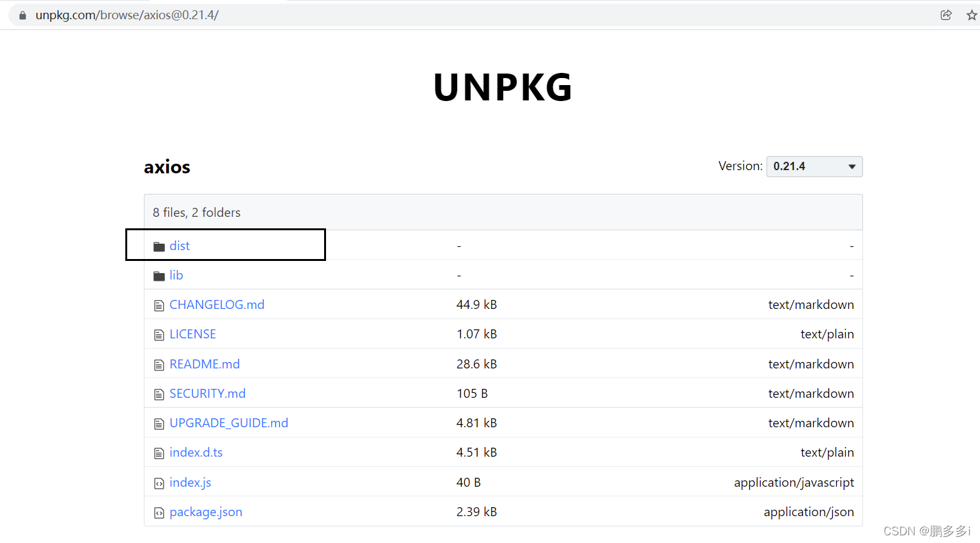
Task: Open the LICENSE file link
Action: pos(192,334)
